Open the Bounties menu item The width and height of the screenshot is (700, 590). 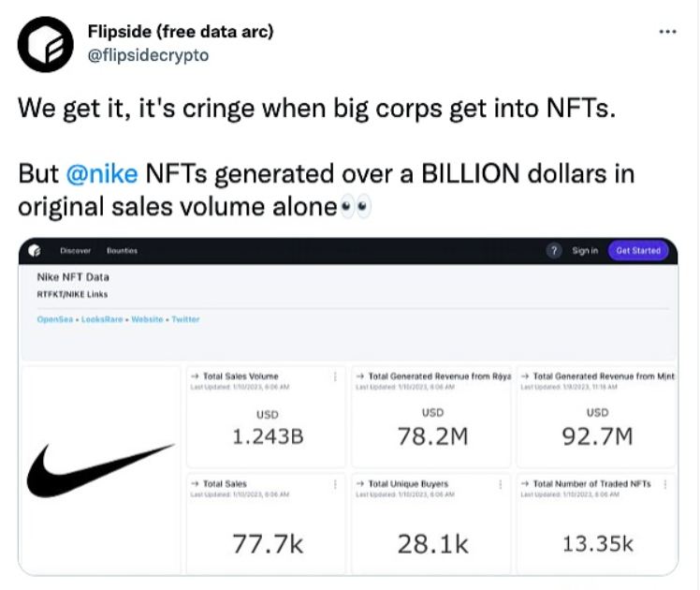pos(122,250)
